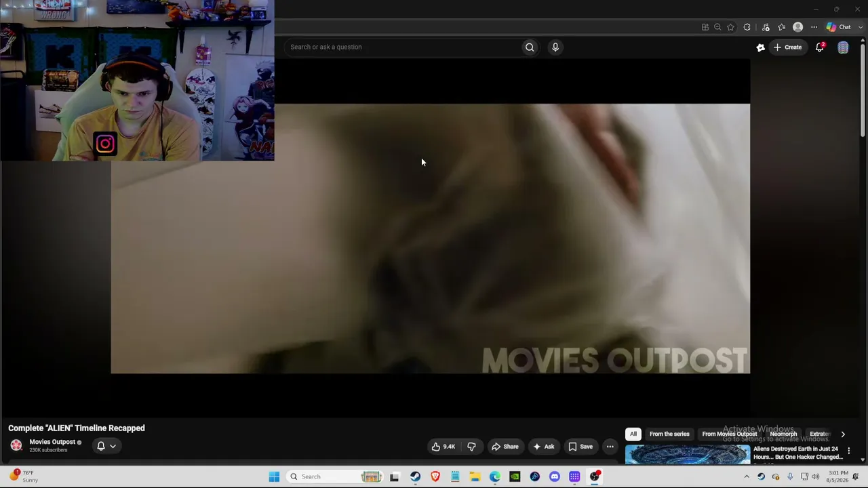Viewport: 868px width, 488px height.
Task: Open the Movies Outpost channel name link
Action: pos(52,442)
